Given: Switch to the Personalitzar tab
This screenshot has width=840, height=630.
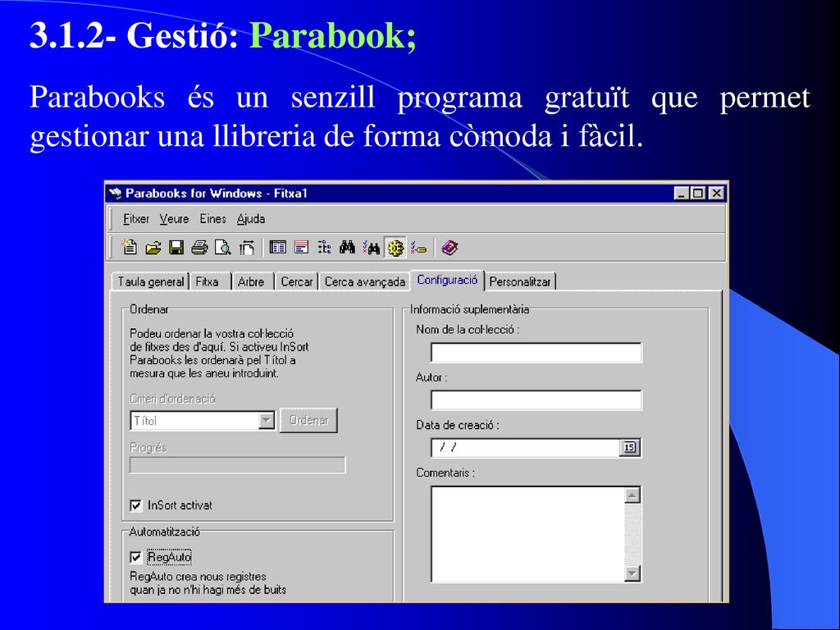Looking at the screenshot, I should pos(520,282).
